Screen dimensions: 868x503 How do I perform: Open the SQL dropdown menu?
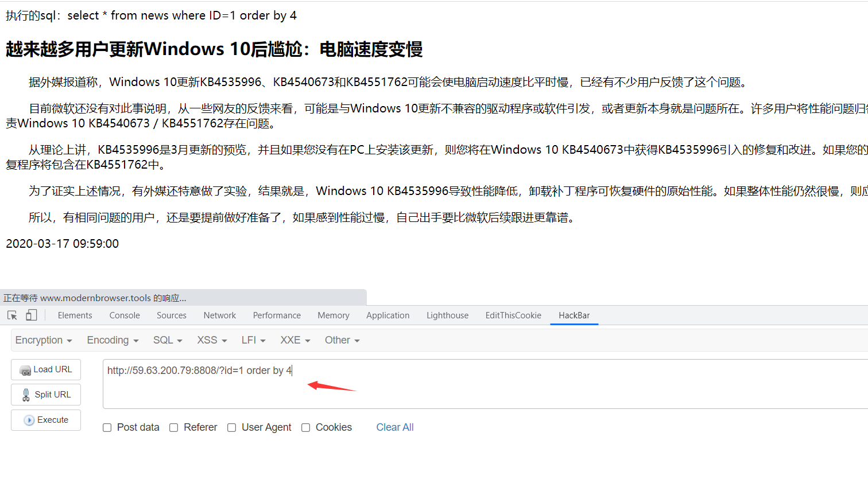coord(168,340)
